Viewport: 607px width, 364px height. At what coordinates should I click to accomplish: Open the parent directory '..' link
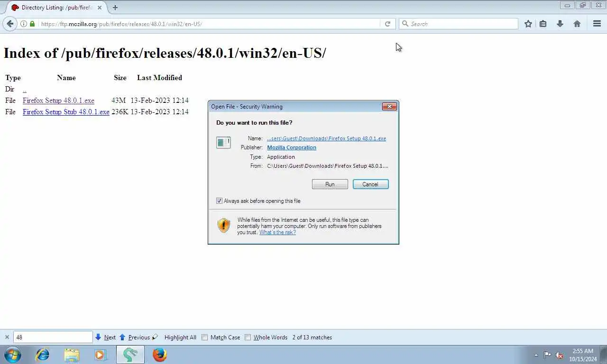[x=25, y=89]
